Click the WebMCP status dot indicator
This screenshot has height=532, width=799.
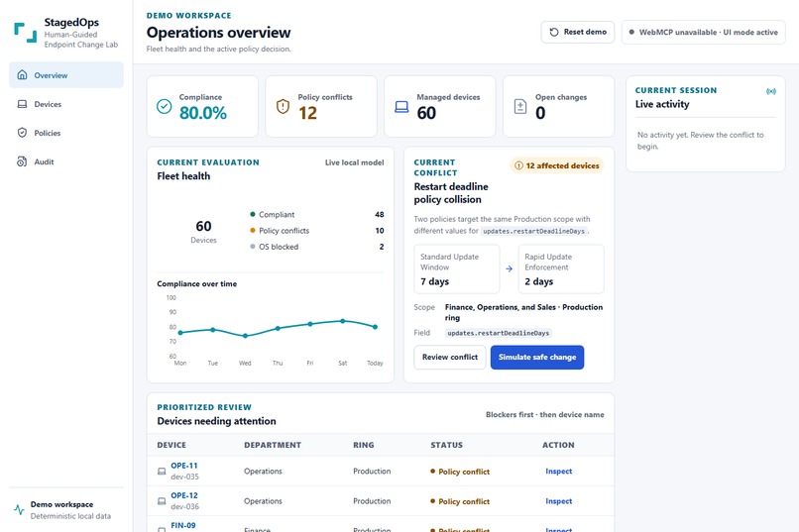pyautogui.click(x=631, y=32)
